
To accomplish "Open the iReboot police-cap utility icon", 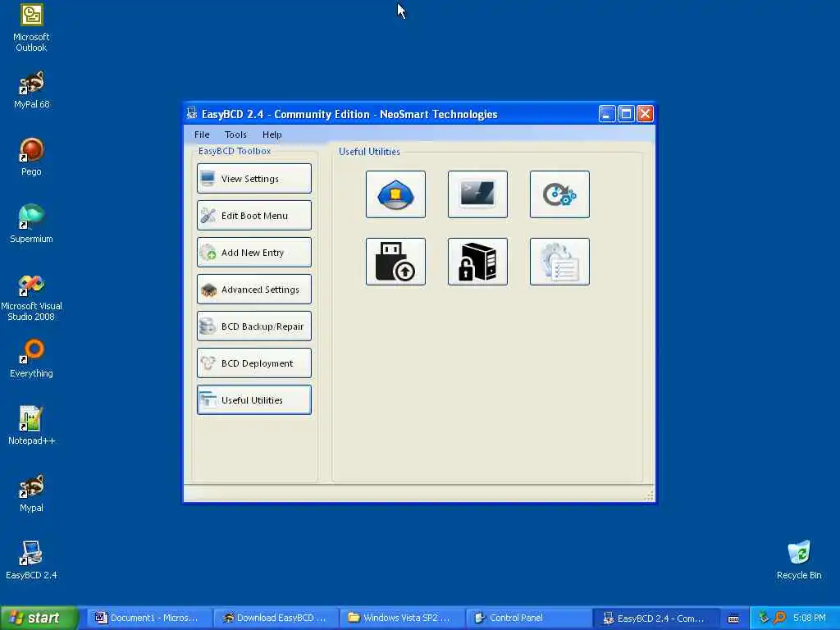I will (395, 194).
